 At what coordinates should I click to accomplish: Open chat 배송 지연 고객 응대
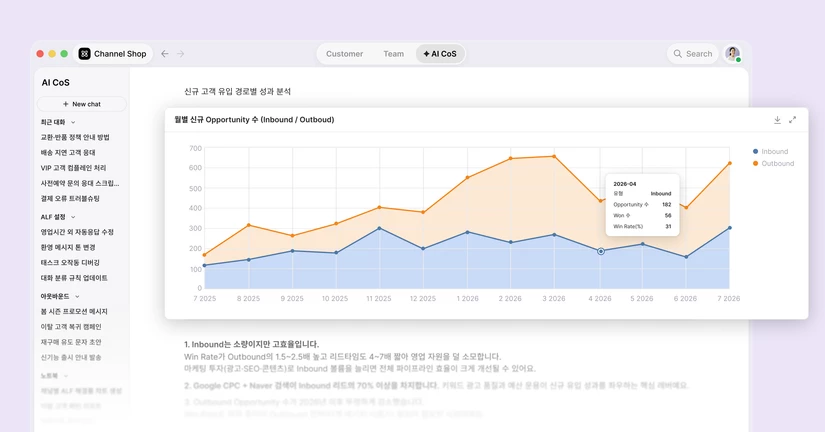68,153
